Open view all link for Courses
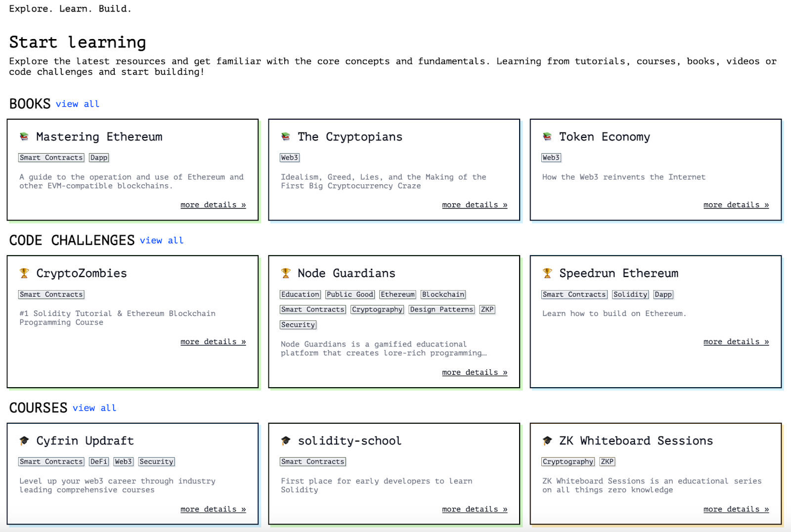791x532 pixels. pos(94,408)
